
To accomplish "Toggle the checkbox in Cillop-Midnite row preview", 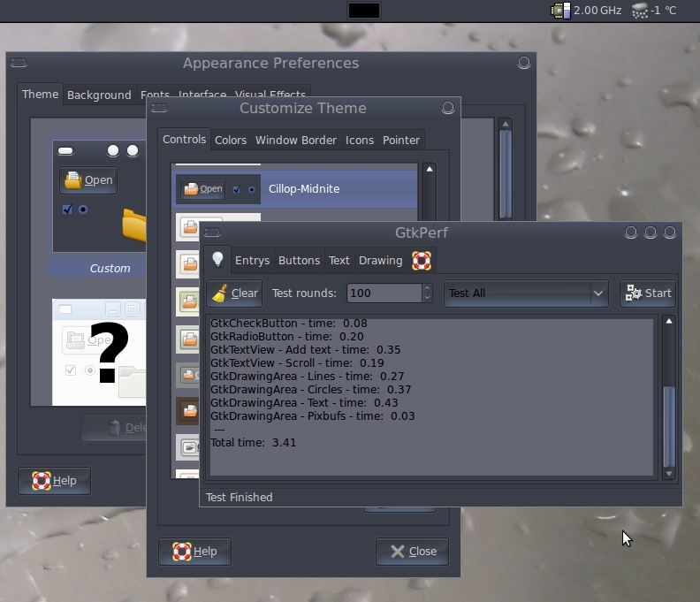I will pos(237,189).
